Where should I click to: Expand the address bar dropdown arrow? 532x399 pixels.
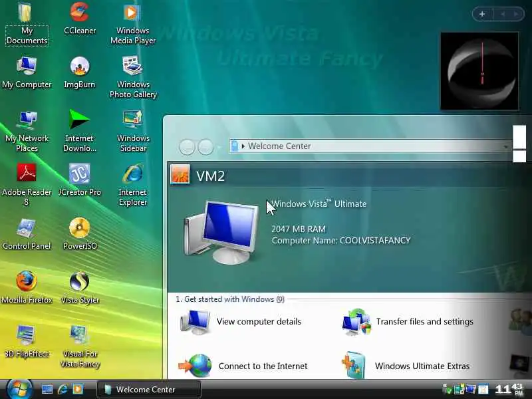[x=505, y=146]
